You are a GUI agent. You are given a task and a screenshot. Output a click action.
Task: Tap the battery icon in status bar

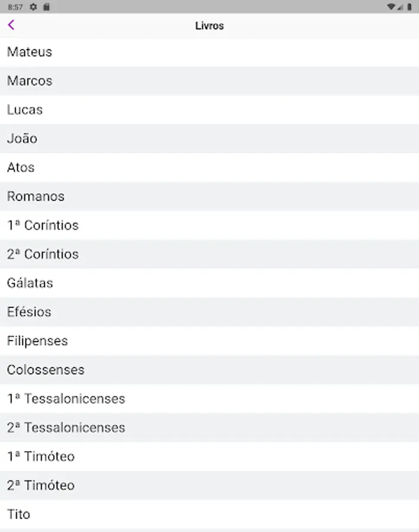409,7
